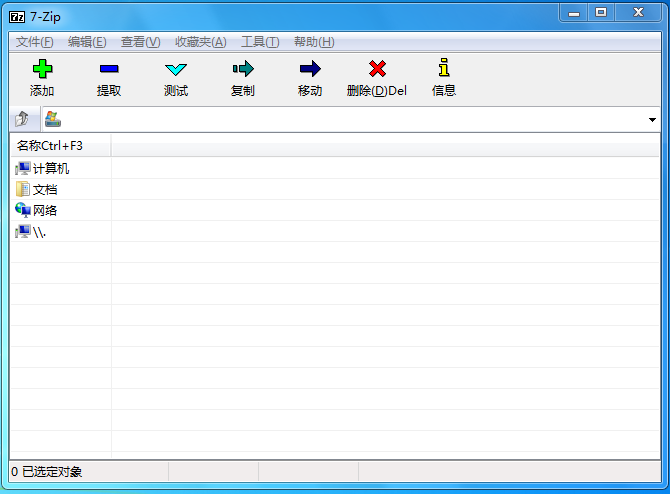
Task: Expand the address bar dropdown arrow
Action: coord(652,120)
